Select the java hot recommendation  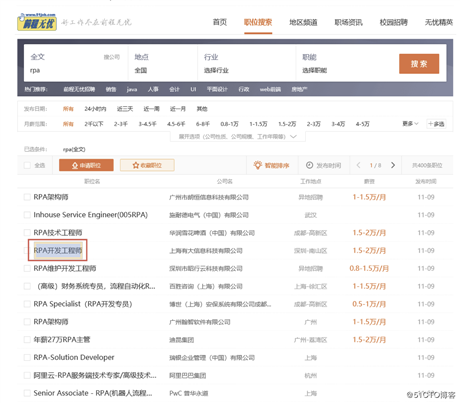click(x=132, y=89)
